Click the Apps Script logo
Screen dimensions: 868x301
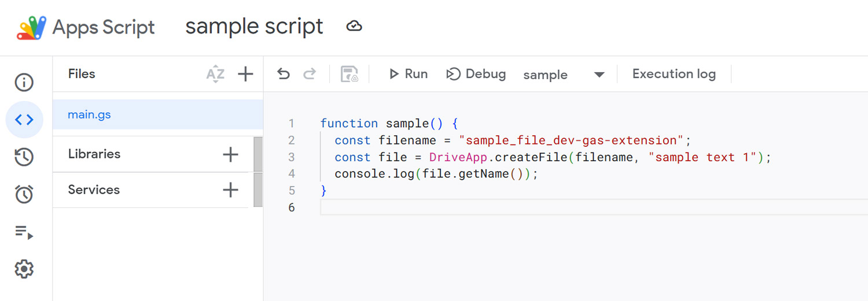(31, 27)
